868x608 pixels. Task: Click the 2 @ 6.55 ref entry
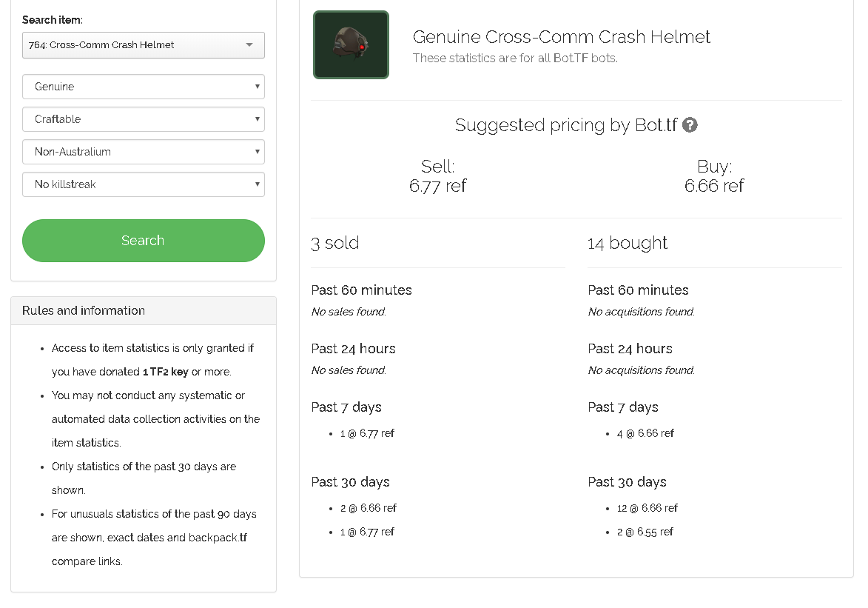click(x=645, y=532)
